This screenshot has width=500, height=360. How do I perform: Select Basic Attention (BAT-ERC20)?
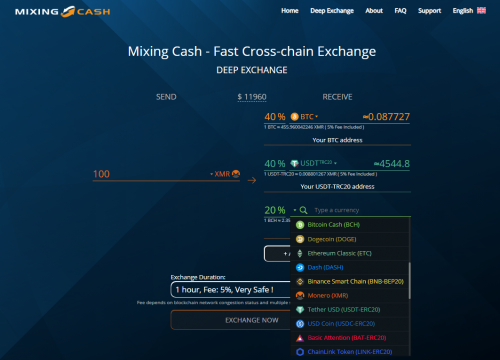pos(349,338)
